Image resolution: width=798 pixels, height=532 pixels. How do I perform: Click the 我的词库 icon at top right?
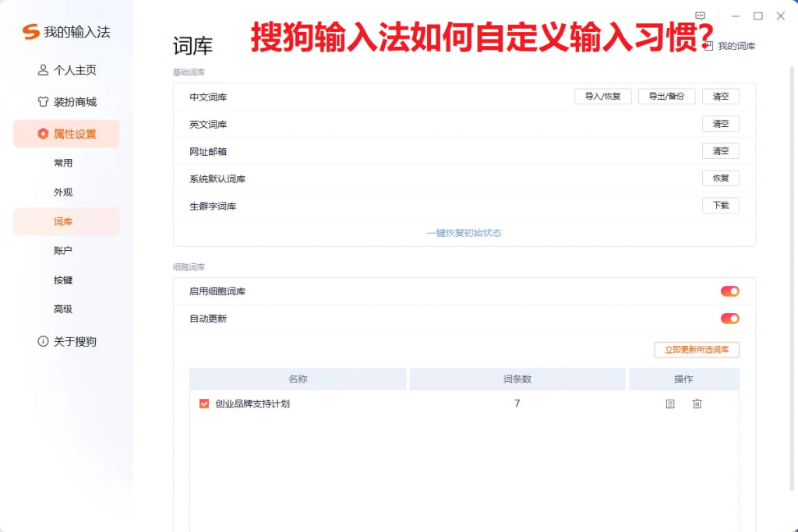click(x=708, y=45)
